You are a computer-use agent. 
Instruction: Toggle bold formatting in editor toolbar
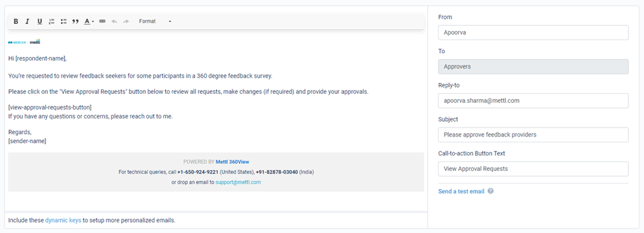(16, 21)
